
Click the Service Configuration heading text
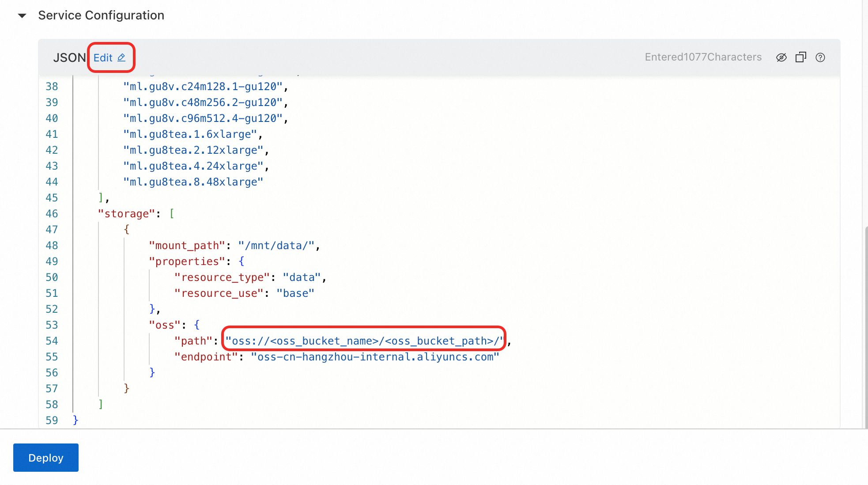click(101, 15)
